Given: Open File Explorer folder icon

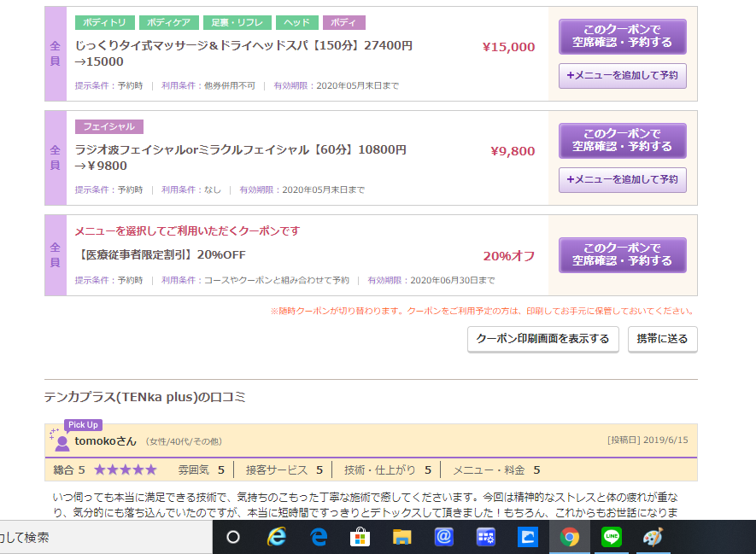Looking at the screenshot, I should click(x=402, y=537).
